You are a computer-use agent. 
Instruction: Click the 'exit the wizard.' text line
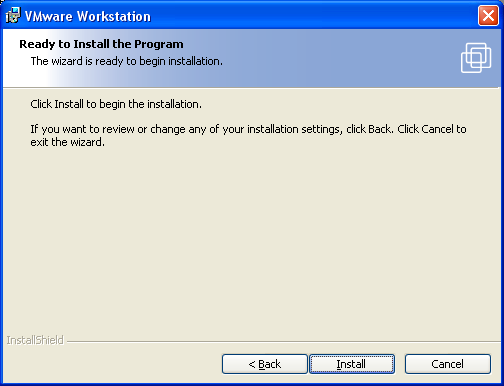[x=68, y=142]
